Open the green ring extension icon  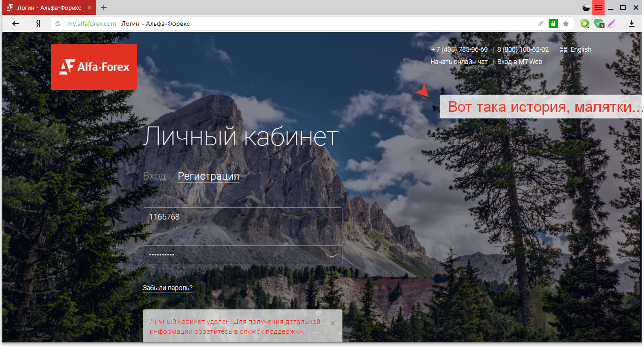point(585,24)
